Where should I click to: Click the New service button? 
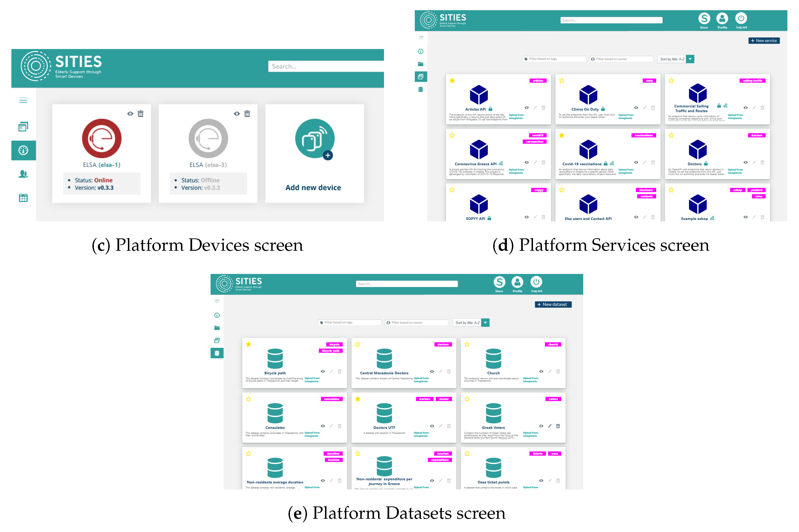(763, 41)
